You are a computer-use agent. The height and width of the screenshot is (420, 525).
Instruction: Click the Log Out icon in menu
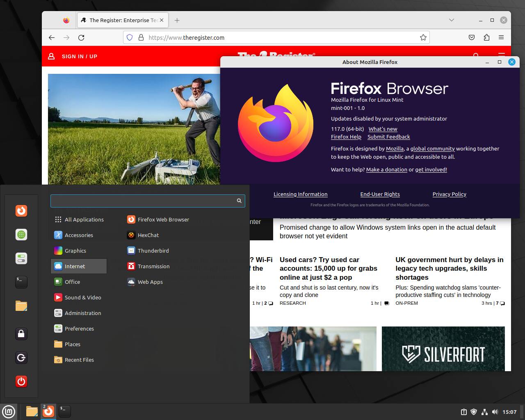[21, 358]
